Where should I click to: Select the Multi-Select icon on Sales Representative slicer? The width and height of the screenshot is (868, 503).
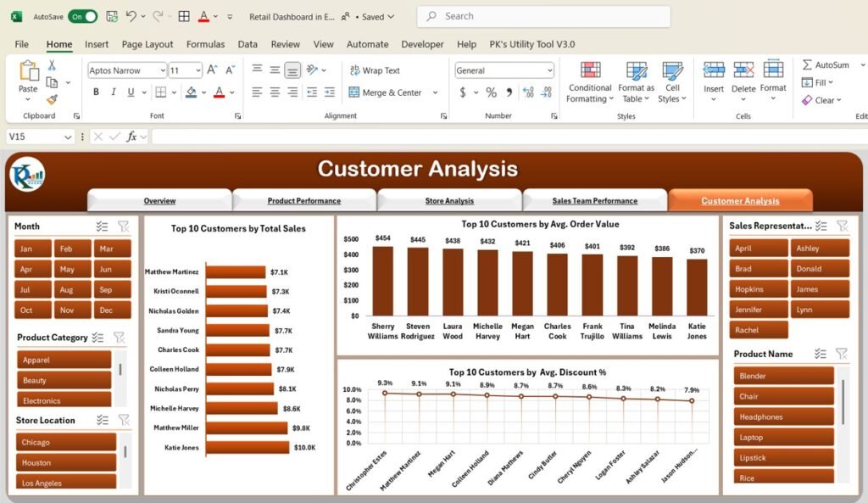pyautogui.click(x=821, y=226)
